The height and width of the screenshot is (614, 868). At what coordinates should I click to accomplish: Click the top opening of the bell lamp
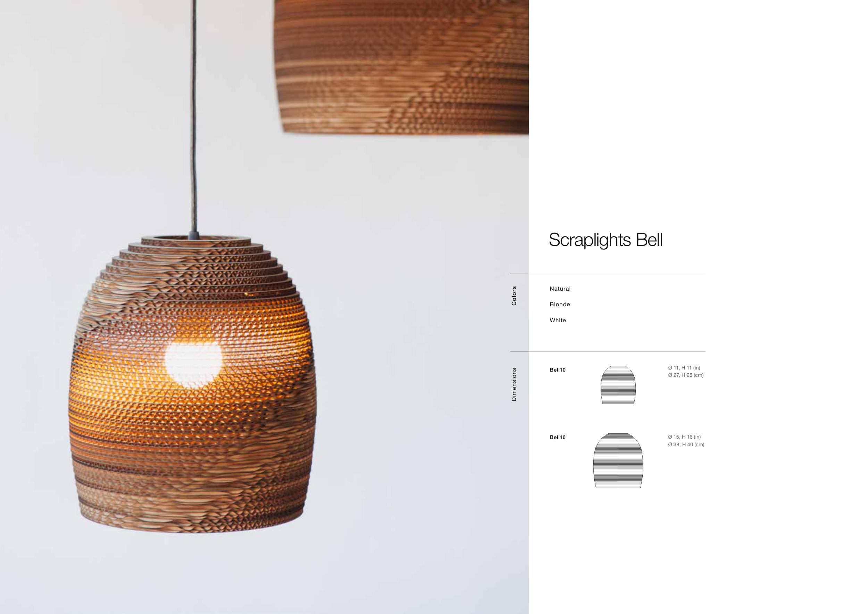[x=196, y=239]
